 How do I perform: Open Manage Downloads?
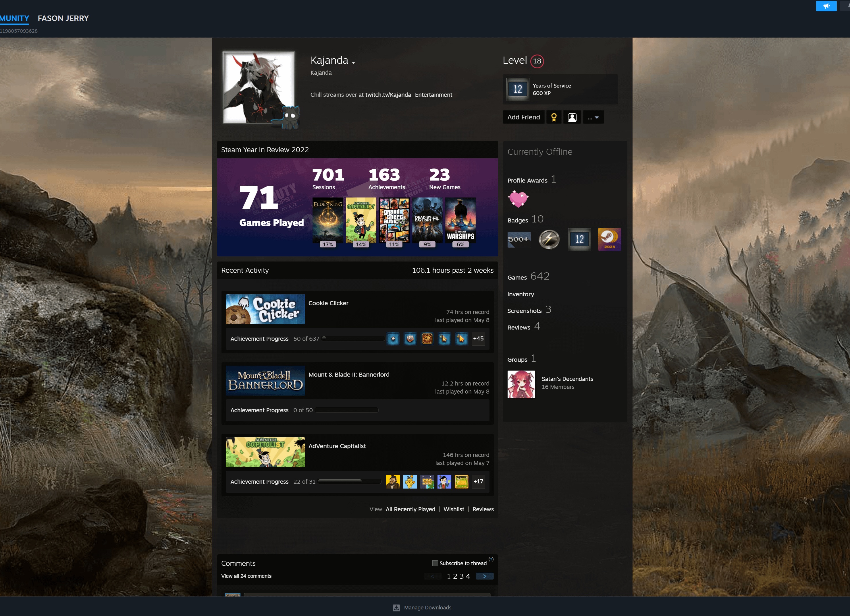422,607
